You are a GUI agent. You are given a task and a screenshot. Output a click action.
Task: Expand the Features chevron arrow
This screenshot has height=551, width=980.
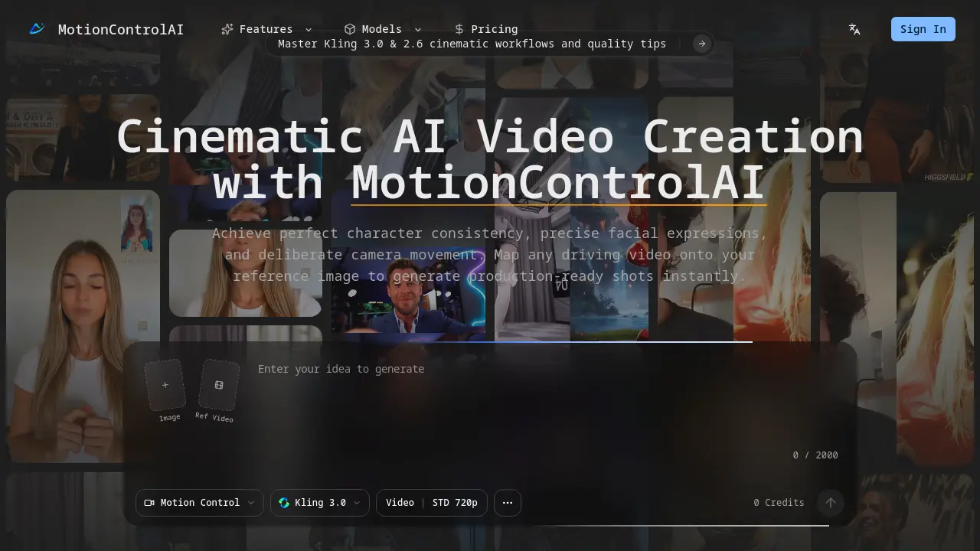309,29
